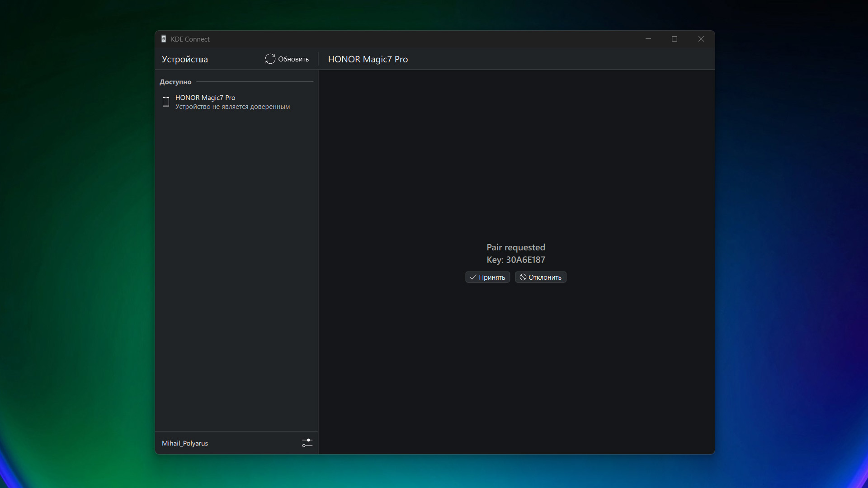Minimize the KDE Connect window

coord(648,39)
